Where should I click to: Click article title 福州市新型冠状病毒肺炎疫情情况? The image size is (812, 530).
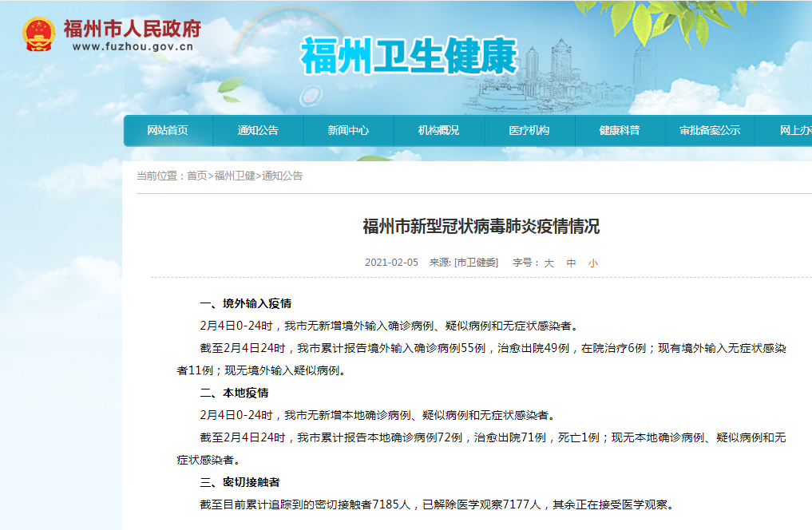pos(481,226)
